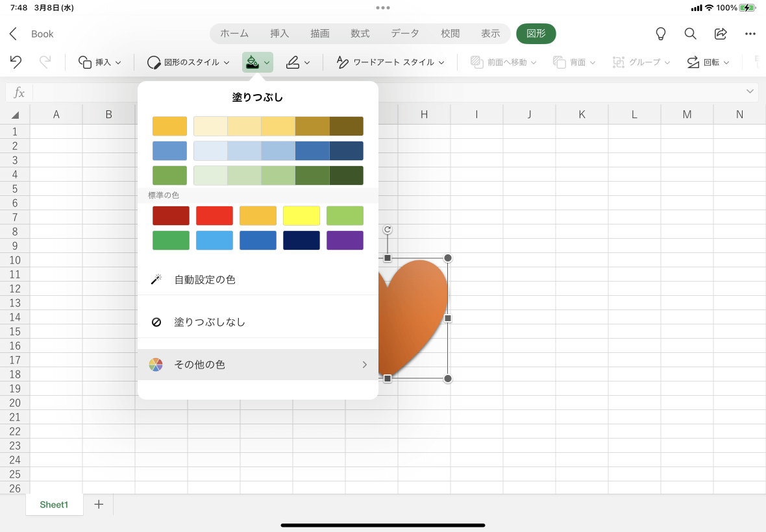Viewport: 766px width, 532px height.
Task: Expand the outline pen dropdown chevron
Action: [x=307, y=62]
